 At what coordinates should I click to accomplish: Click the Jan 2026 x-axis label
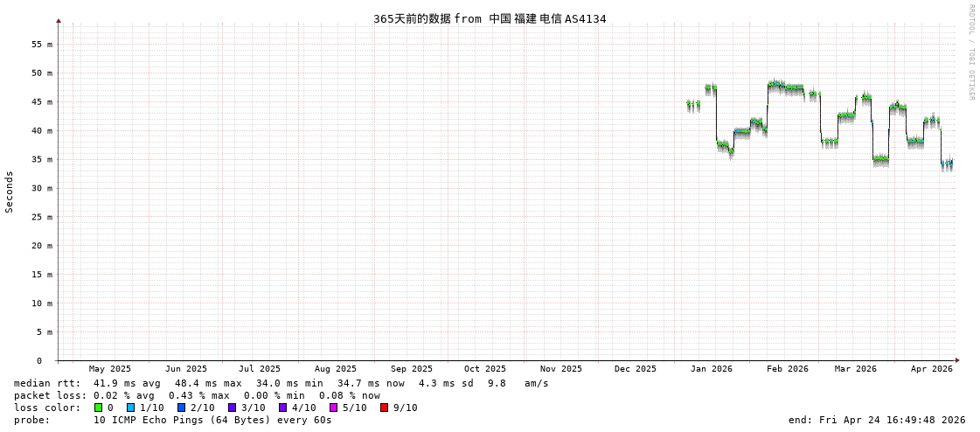[x=711, y=369]
